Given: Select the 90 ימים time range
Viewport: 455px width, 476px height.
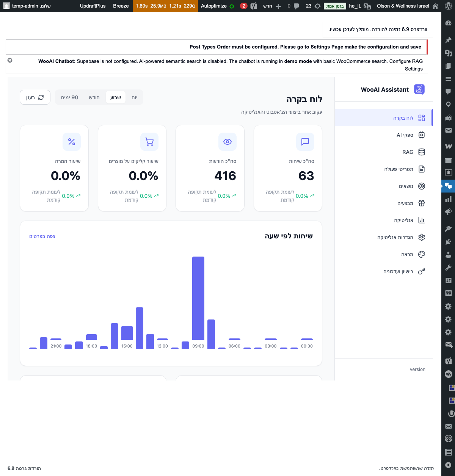Looking at the screenshot, I should pos(69,97).
